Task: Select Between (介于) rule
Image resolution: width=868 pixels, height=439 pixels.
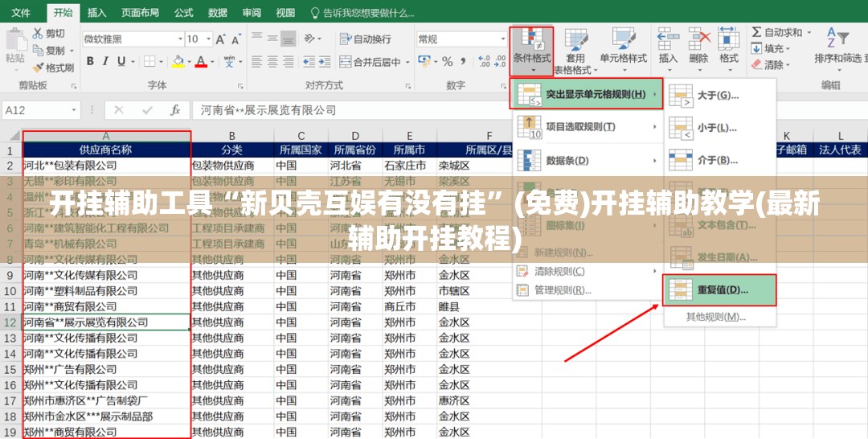Action: pyautogui.click(x=719, y=161)
